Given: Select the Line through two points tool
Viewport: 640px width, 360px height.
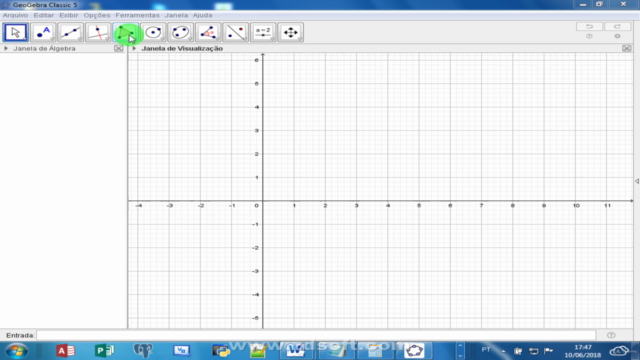Looking at the screenshot, I should [71, 32].
